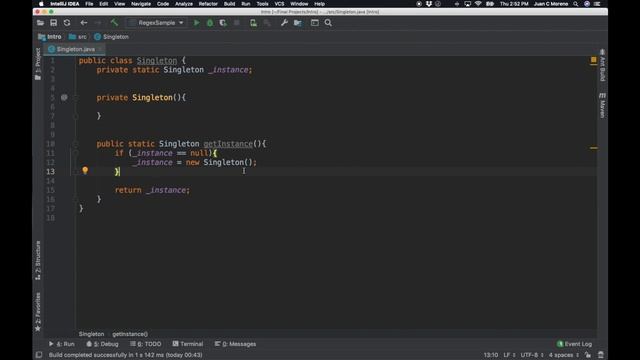
Task: Open the Run tool window tab
Action: tap(62, 344)
